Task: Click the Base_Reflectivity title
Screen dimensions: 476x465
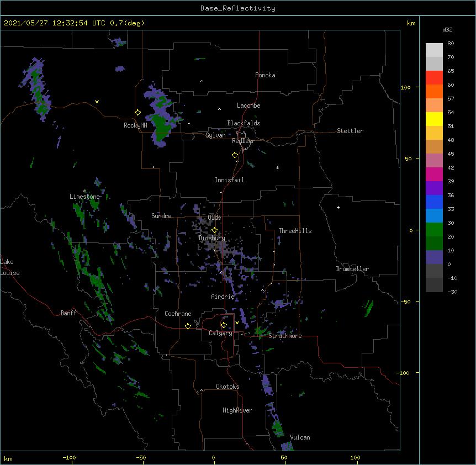Action: click(x=238, y=8)
